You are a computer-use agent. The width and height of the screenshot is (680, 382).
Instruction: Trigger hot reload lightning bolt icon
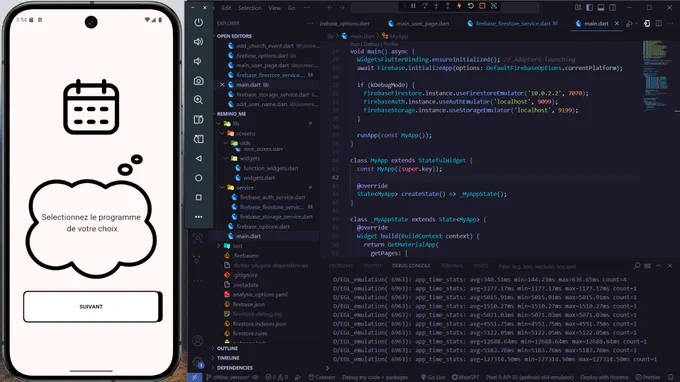(x=459, y=6)
